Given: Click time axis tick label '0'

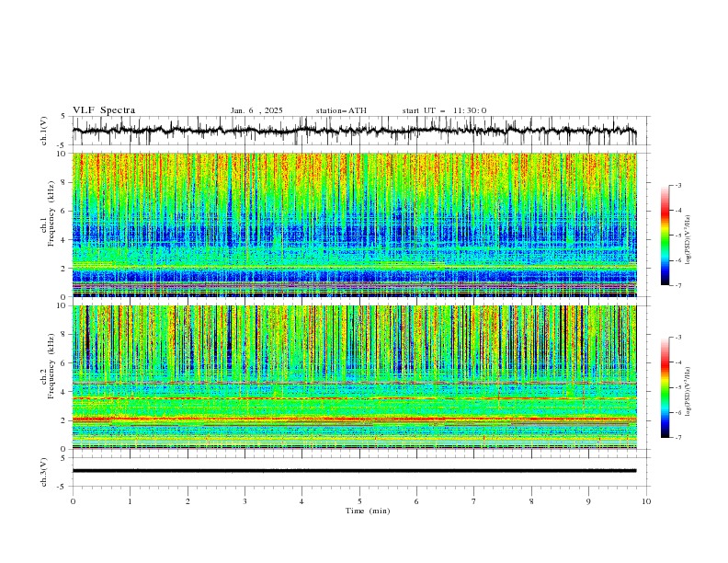Looking at the screenshot, I should pos(73,501).
